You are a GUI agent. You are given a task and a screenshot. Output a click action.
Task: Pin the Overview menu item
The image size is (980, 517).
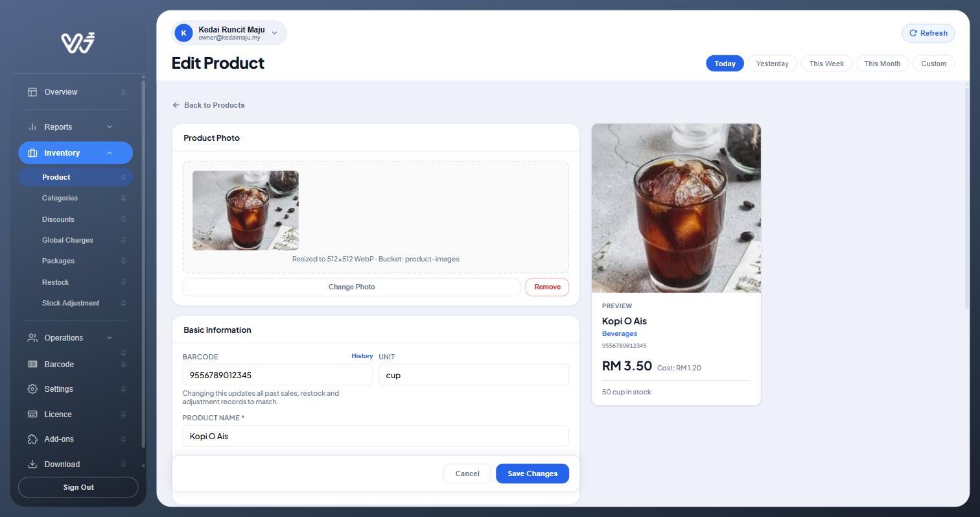[123, 93]
